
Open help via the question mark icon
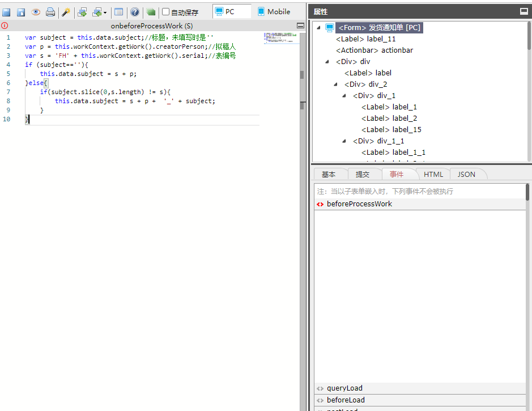point(135,12)
